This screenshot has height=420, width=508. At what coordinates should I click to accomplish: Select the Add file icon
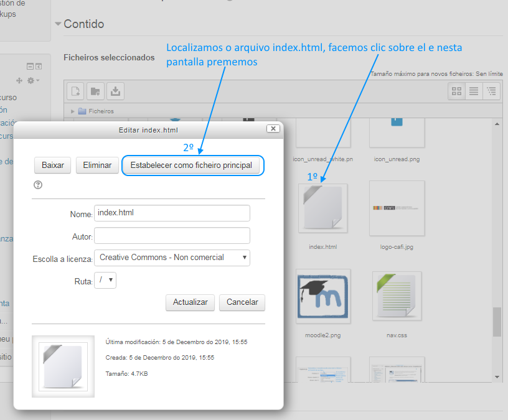coord(74,91)
